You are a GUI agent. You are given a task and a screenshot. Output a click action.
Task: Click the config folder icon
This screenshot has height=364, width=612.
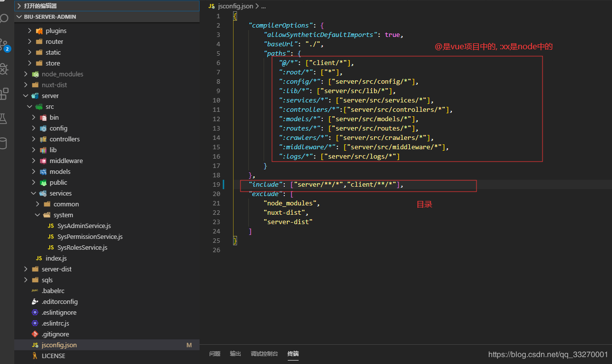tap(43, 128)
